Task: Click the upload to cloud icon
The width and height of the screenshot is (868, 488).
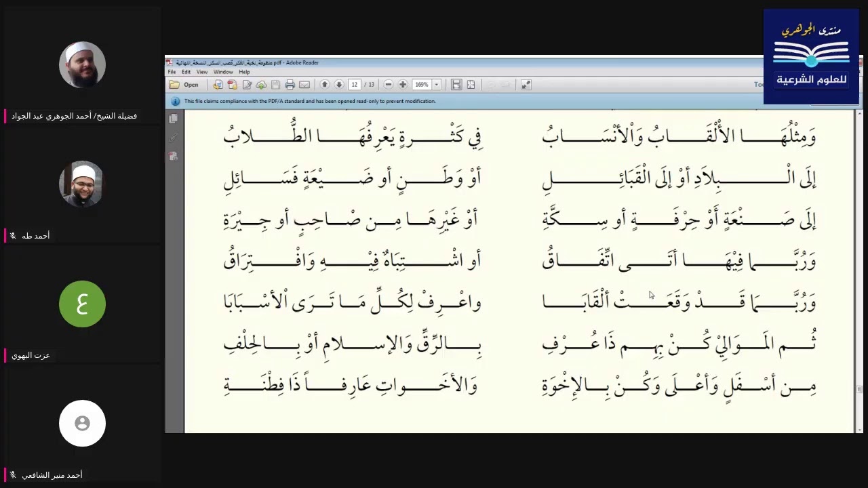Action: [x=261, y=85]
